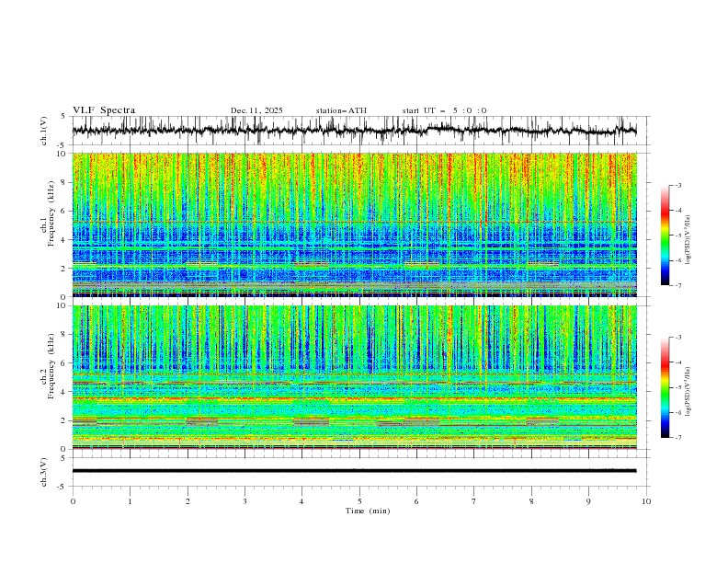Click the time axis tick label '10'
This screenshot has height=563, width=728.
646,501
